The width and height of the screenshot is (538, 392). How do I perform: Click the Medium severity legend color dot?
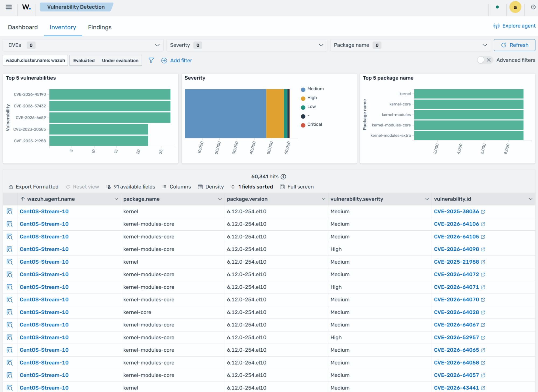click(303, 89)
